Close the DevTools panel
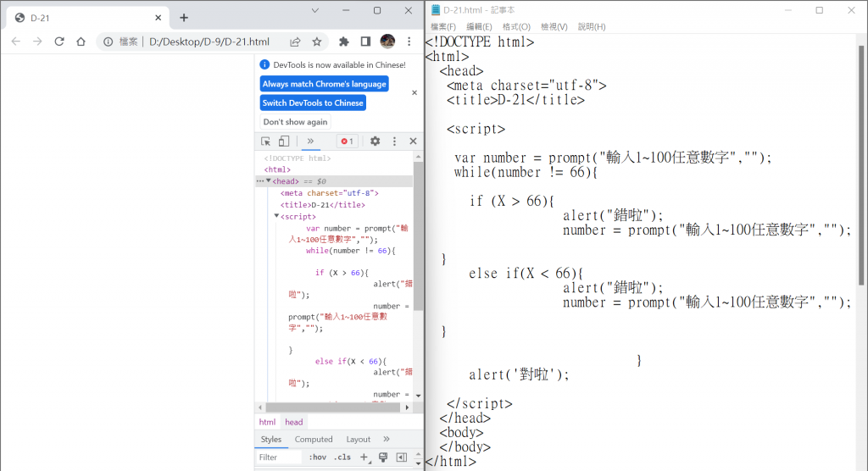The image size is (868, 471). click(413, 141)
